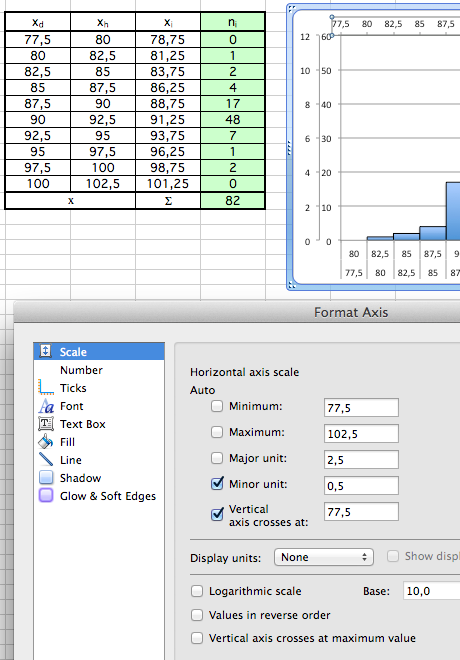Click the tallest visible histogram bar

453,211
